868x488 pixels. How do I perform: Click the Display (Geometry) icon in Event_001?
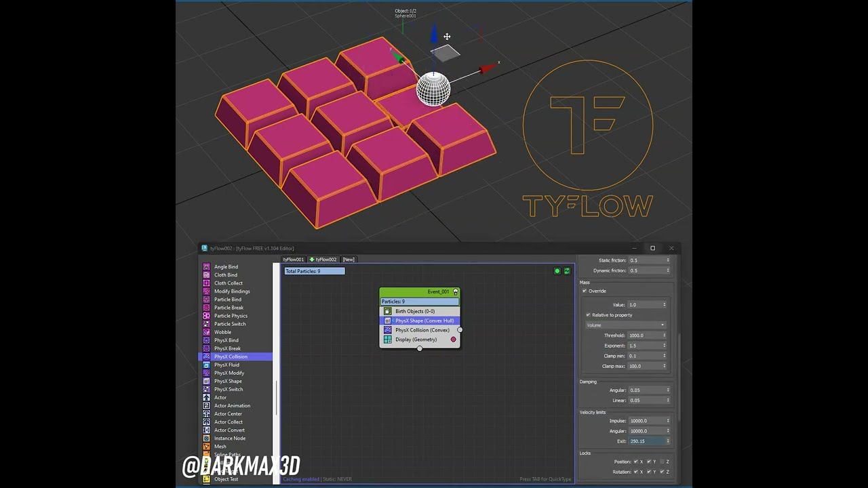pos(388,340)
